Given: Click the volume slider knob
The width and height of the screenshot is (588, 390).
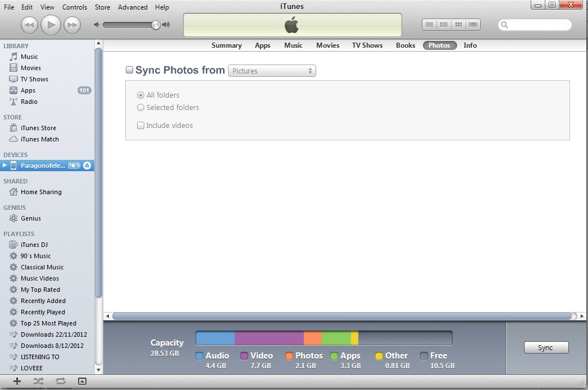Looking at the screenshot, I should coord(155,25).
